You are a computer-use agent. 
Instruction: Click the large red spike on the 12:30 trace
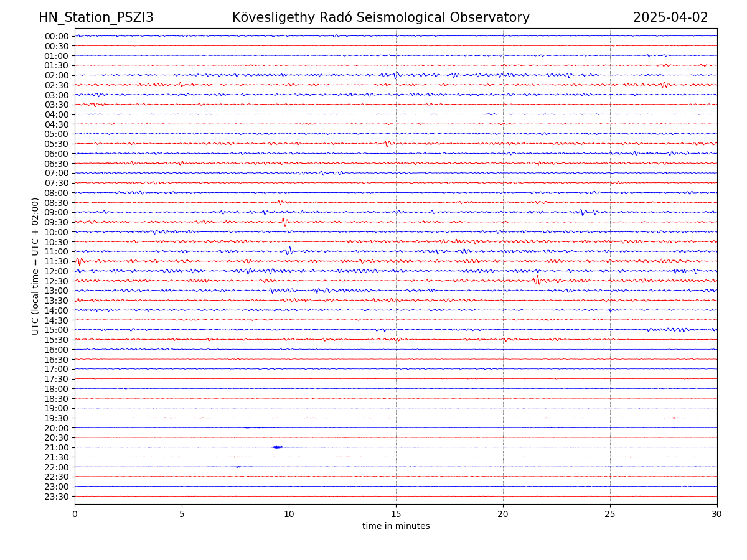click(537, 280)
